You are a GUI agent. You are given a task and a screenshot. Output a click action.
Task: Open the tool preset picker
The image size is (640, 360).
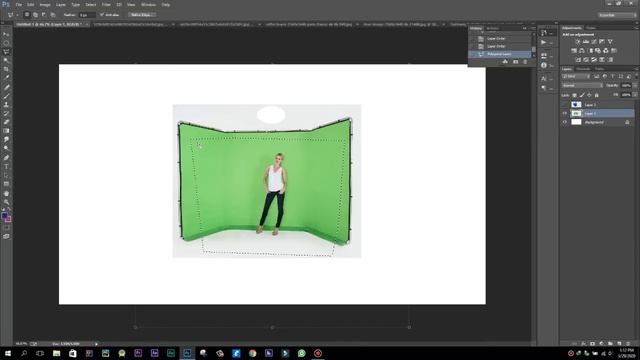[x=12, y=15]
